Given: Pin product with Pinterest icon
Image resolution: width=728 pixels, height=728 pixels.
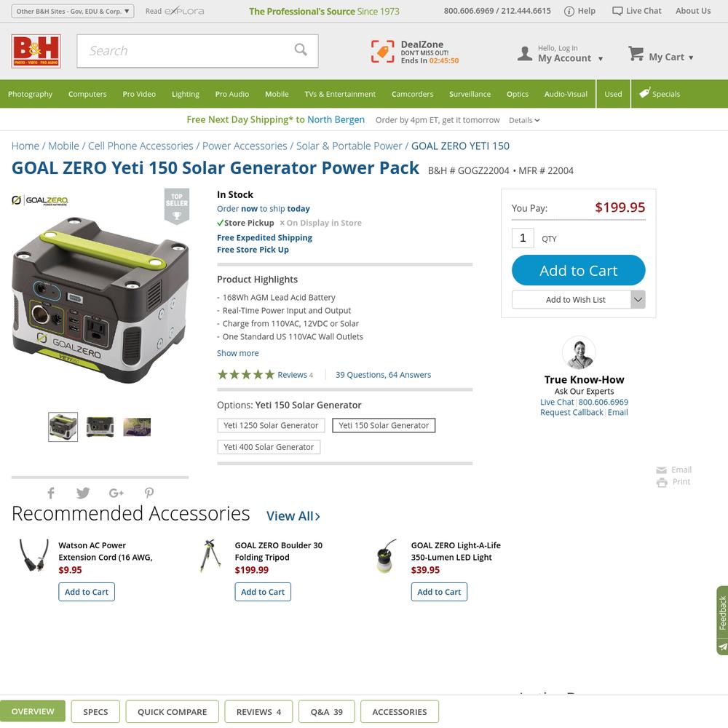Looking at the screenshot, I should [x=149, y=493].
